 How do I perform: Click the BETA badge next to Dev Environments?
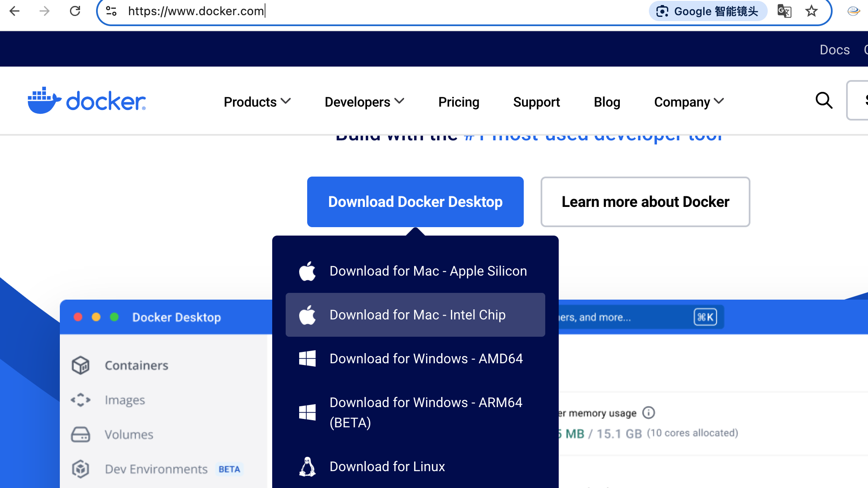229,469
